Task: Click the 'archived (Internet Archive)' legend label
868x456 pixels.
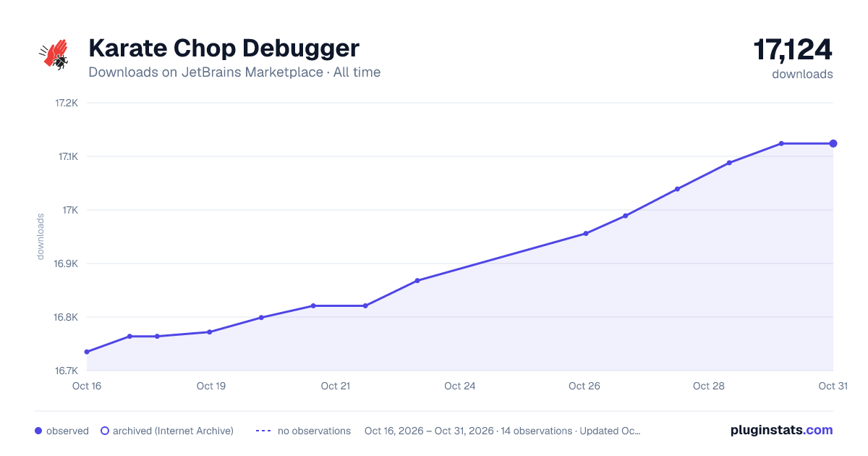Action: [173, 431]
